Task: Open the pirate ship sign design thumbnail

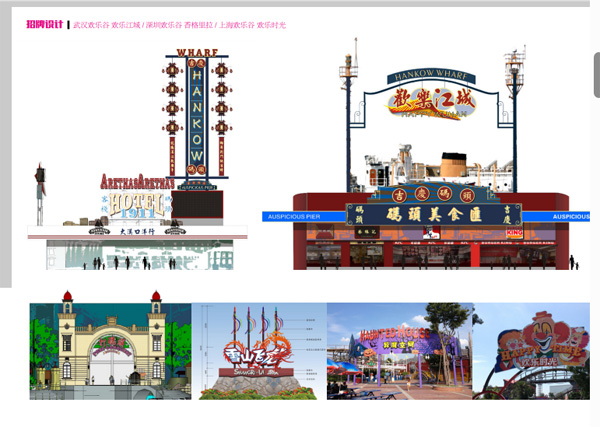Action: [x=258, y=352]
